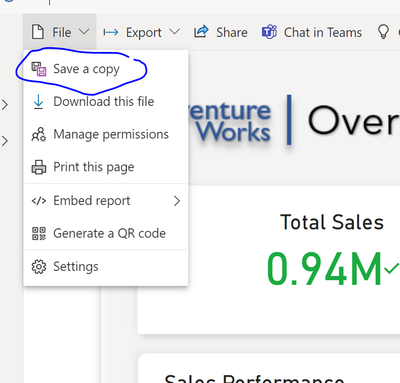This screenshot has width=400, height=383.
Task: Expand the lower left pane chevron
Action: tap(5, 141)
